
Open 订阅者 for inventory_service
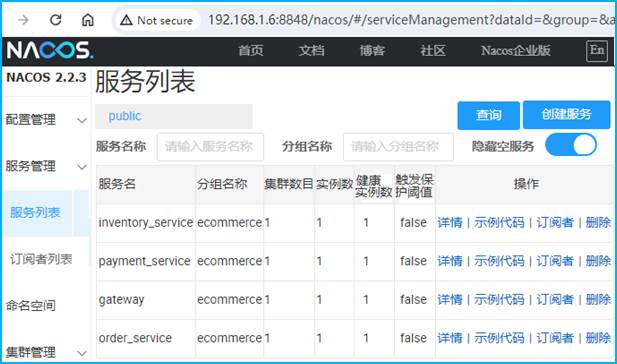click(x=555, y=223)
